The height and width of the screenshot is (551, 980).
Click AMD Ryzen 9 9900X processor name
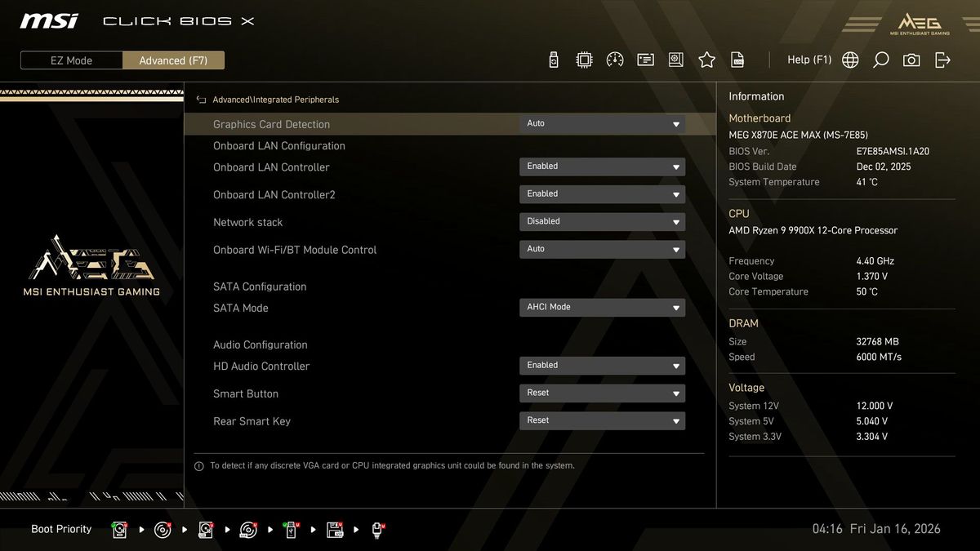click(813, 230)
